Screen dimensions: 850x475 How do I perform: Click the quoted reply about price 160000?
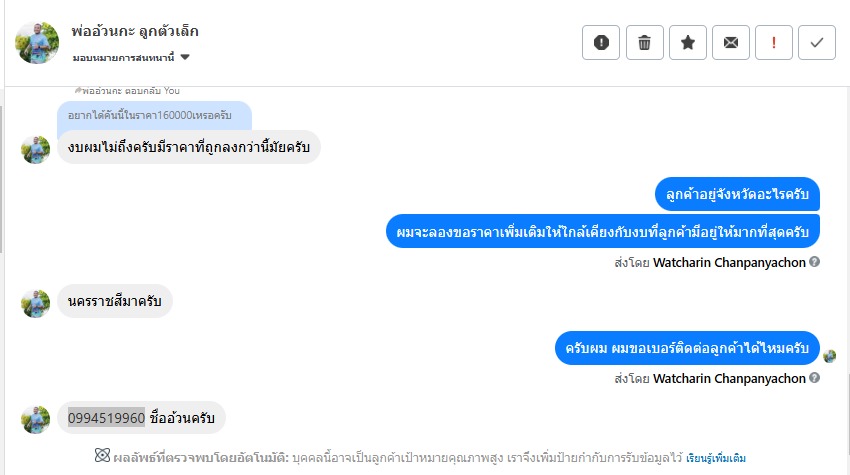click(154, 115)
